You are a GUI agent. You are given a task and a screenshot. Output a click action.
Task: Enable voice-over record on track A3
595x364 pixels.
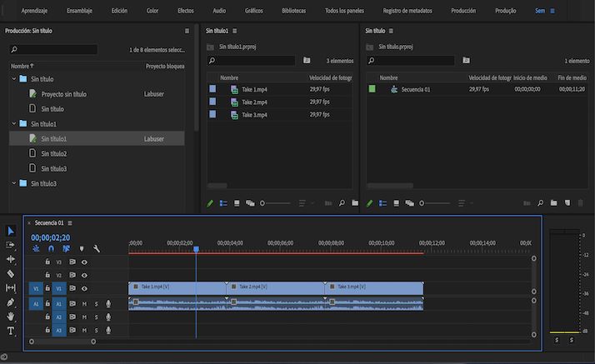click(x=108, y=330)
